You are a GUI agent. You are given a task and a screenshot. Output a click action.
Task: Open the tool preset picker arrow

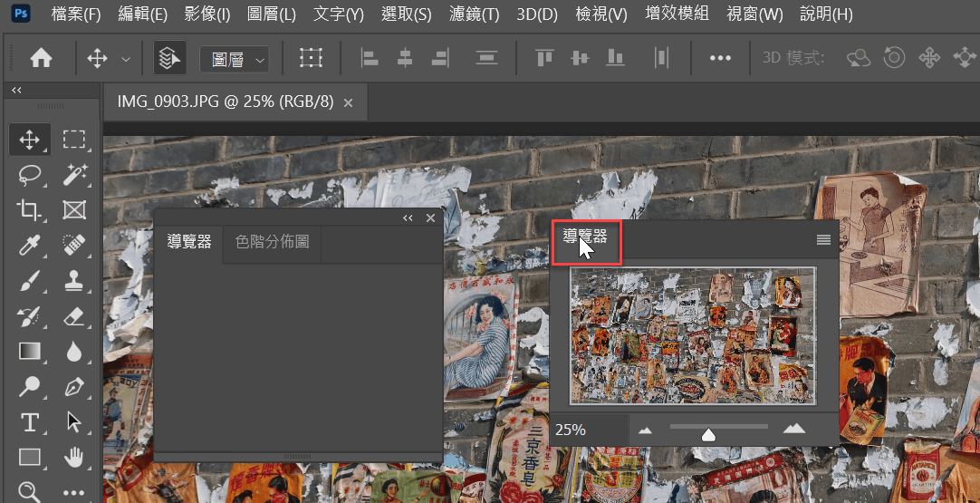coord(126,60)
